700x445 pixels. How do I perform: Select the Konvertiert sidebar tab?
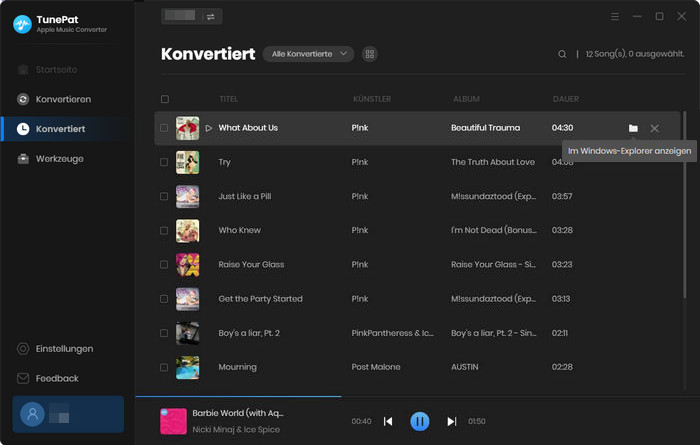pos(67,129)
